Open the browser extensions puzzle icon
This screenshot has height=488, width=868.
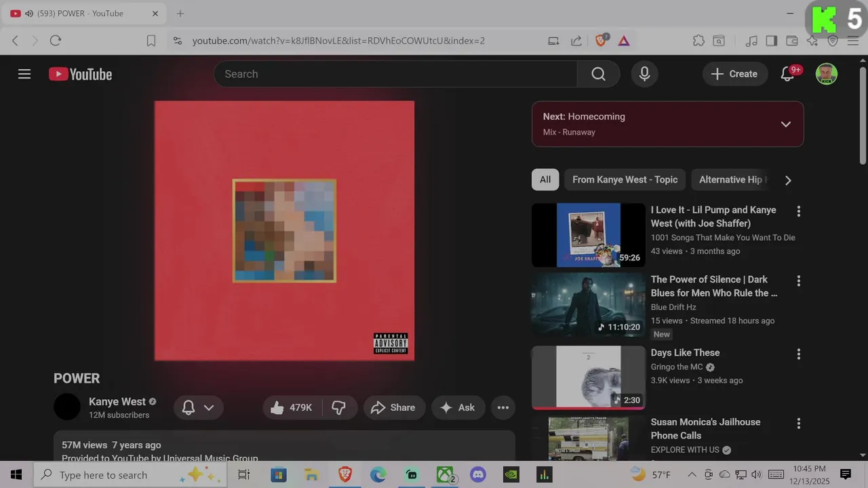click(x=698, y=41)
